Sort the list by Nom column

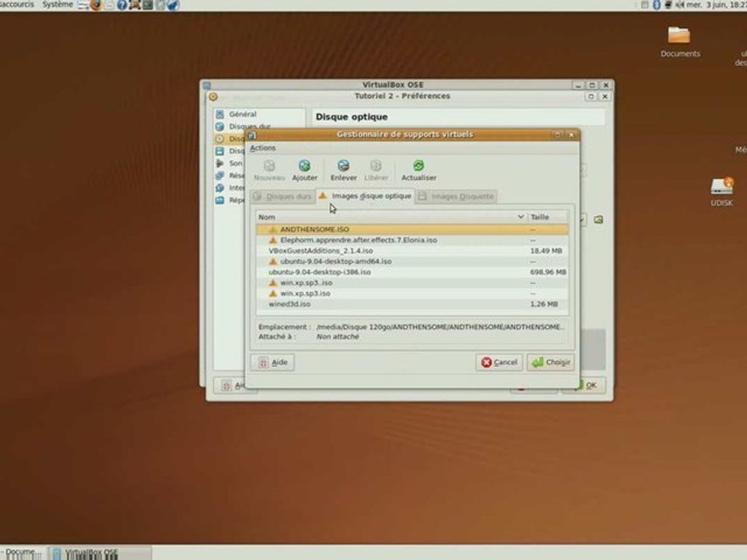pos(391,217)
